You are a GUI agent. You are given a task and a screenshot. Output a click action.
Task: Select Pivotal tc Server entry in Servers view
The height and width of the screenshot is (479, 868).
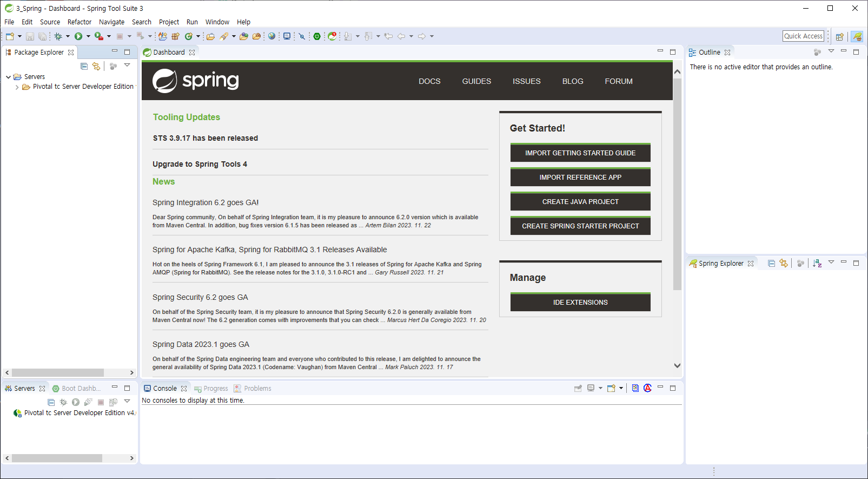coord(74,413)
